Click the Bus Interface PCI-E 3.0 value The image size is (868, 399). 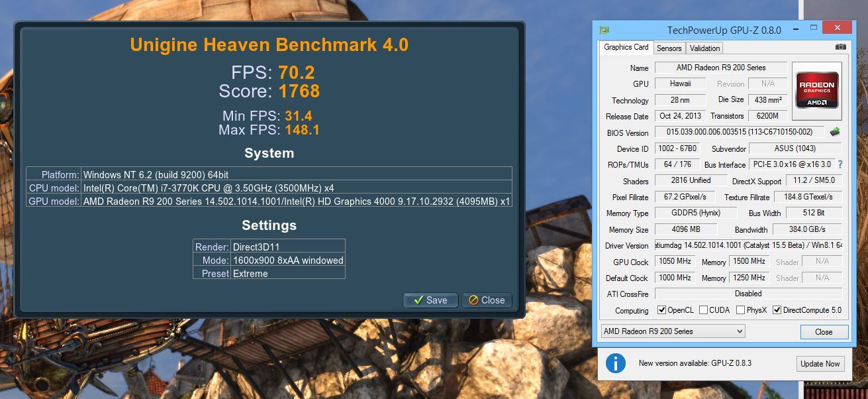click(x=792, y=164)
